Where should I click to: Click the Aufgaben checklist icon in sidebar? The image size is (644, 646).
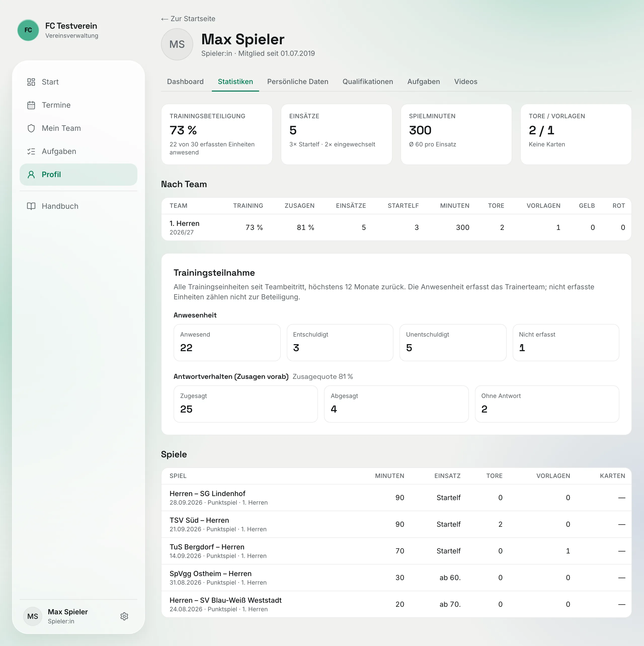[x=31, y=151]
